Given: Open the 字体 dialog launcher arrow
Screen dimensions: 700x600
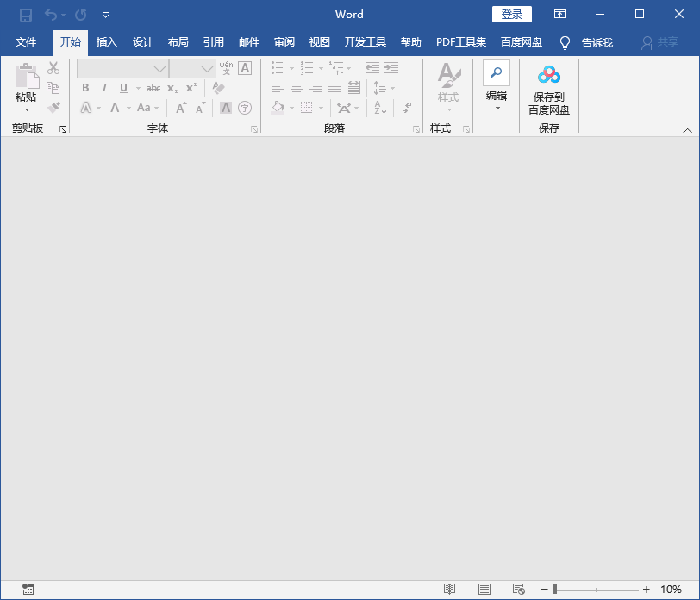Looking at the screenshot, I should pos(253,128).
